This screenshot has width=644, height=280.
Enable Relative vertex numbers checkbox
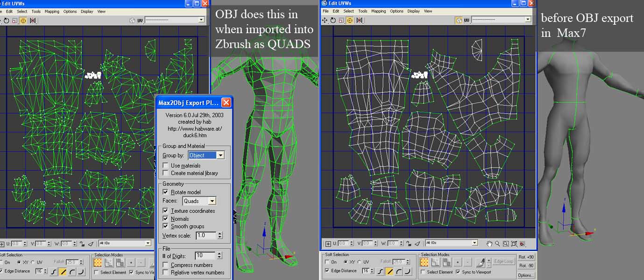pos(166,273)
